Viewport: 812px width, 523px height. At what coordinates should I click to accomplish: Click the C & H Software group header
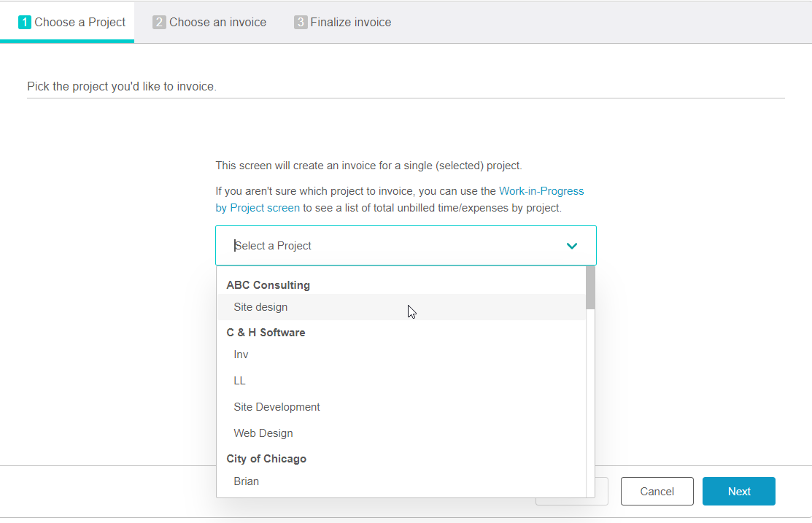click(266, 332)
